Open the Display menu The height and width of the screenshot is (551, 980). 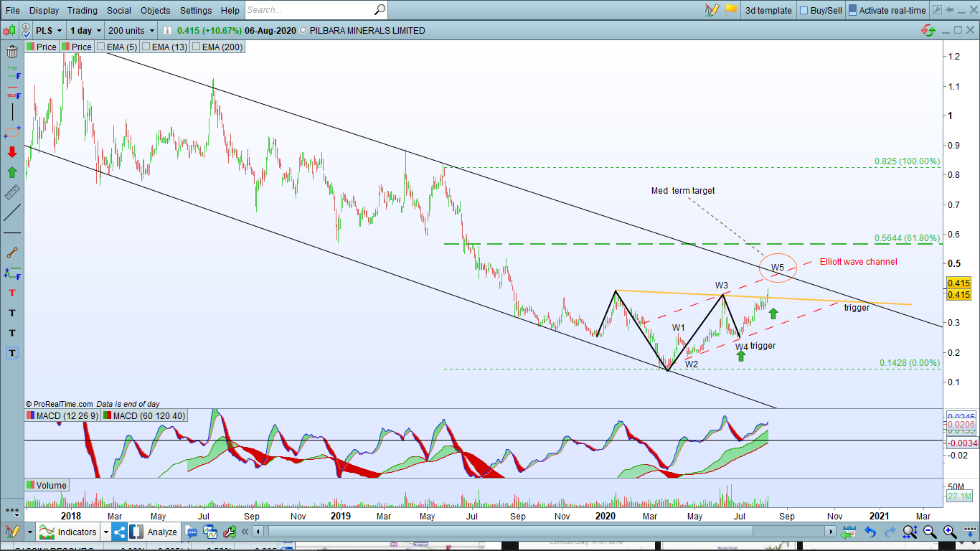pos(44,10)
